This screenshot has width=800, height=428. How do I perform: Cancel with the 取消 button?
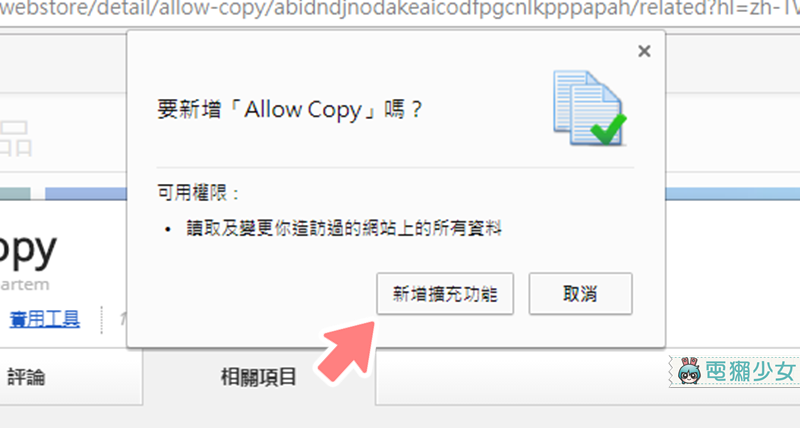(x=580, y=293)
